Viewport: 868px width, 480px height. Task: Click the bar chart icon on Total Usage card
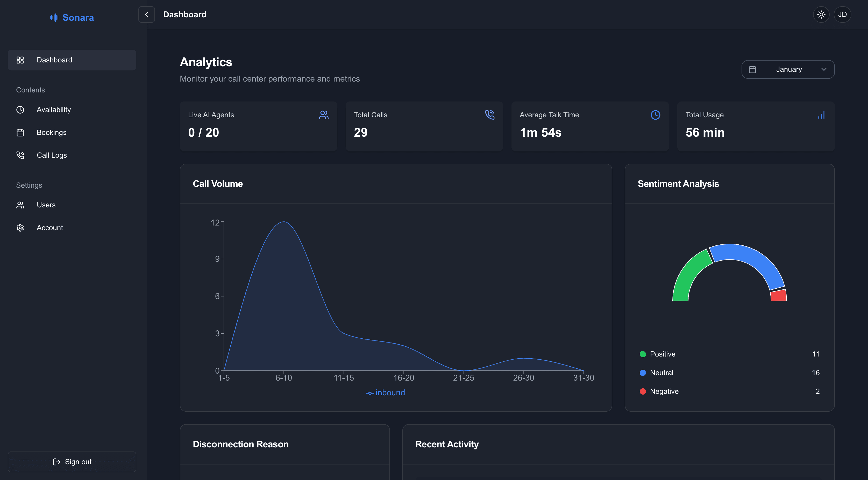(x=821, y=115)
